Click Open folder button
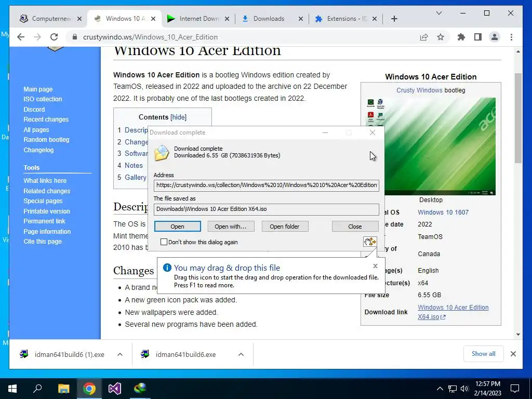Image resolution: width=532 pixels, height=399 pixels. [285, 227]
